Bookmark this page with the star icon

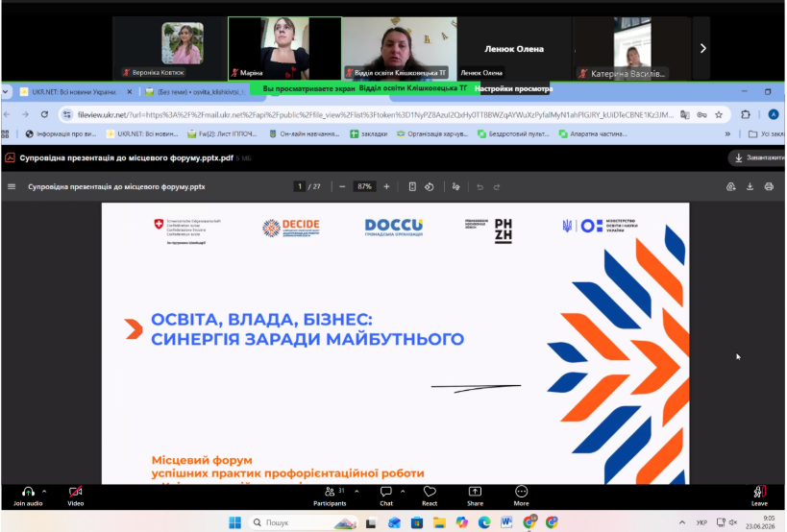(719, 115)
